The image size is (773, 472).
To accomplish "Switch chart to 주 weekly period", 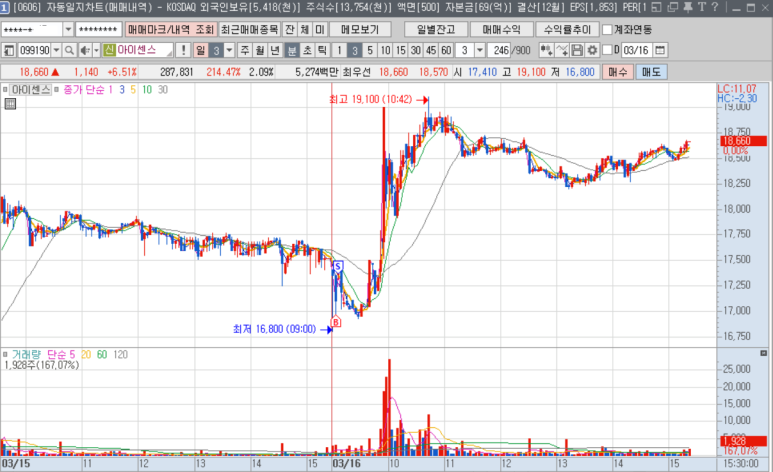I will pos(245,50).
